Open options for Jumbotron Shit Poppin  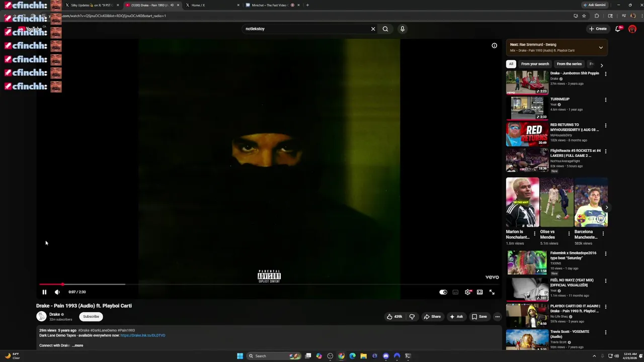pos(606,74)
